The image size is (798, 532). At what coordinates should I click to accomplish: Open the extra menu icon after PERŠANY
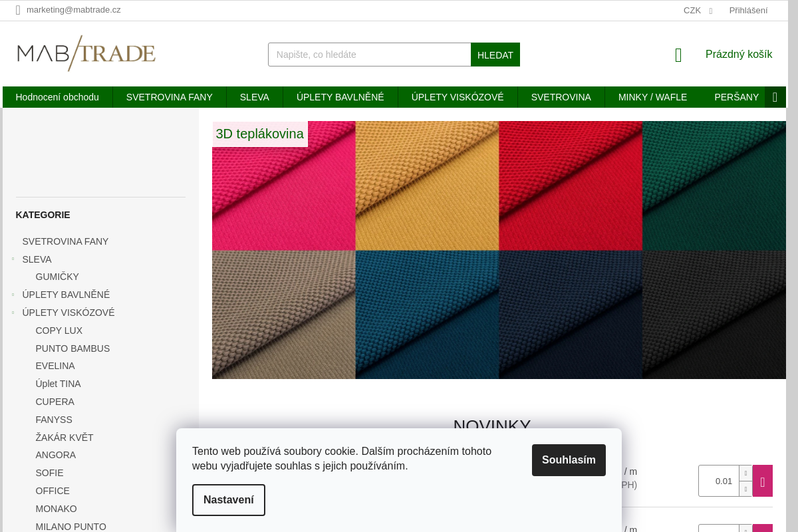tap(775, 97)
